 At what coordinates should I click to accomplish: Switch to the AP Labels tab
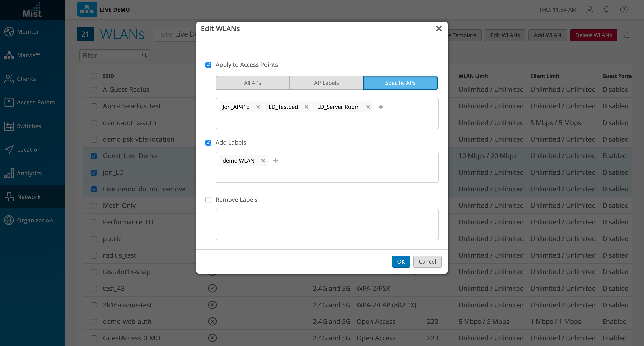coord(326,83)
